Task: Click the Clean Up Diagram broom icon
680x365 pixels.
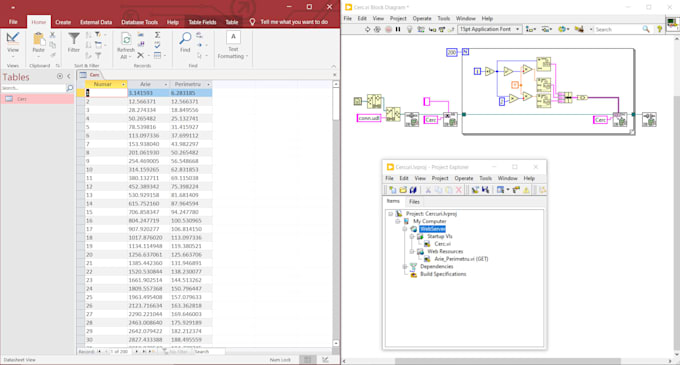Action: click(x=579, y=29)
